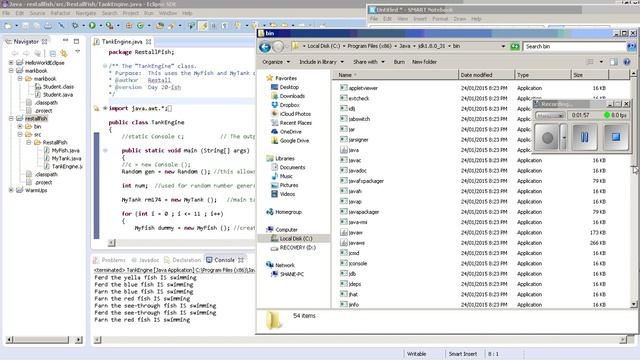Click the round record button in recorder
Viewport: 640px width, 360px height.
pyautogui.click(x=547, y=138)
